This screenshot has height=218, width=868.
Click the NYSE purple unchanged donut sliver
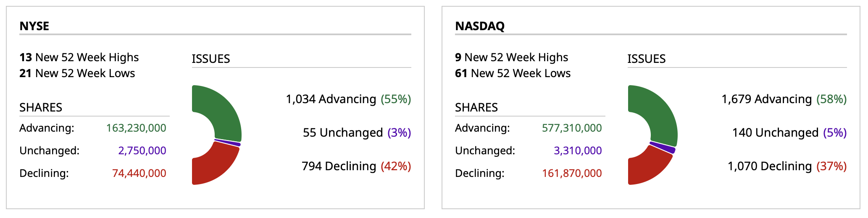point(228,143)
